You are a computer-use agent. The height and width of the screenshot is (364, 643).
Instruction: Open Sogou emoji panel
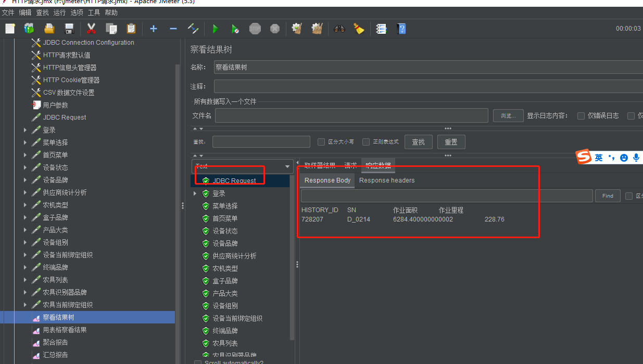(624, 158)
